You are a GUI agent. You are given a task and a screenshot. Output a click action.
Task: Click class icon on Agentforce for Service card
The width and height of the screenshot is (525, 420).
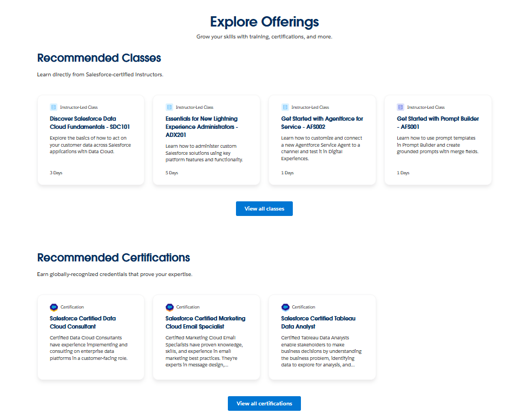[x=285, y=107]
